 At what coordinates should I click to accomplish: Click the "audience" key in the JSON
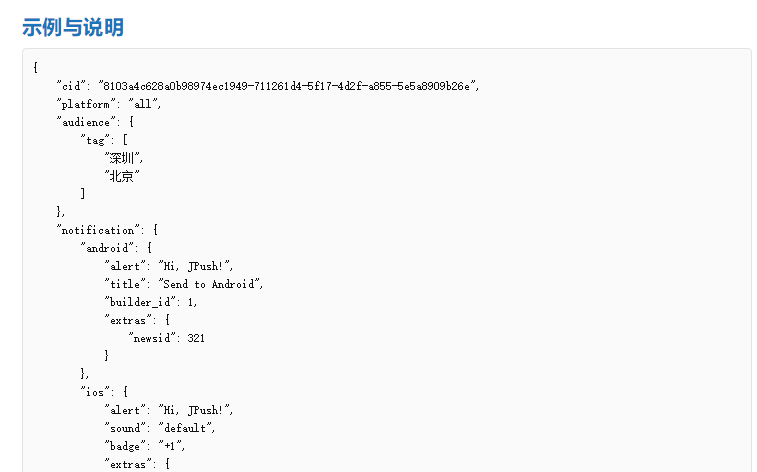click(86, 122)
